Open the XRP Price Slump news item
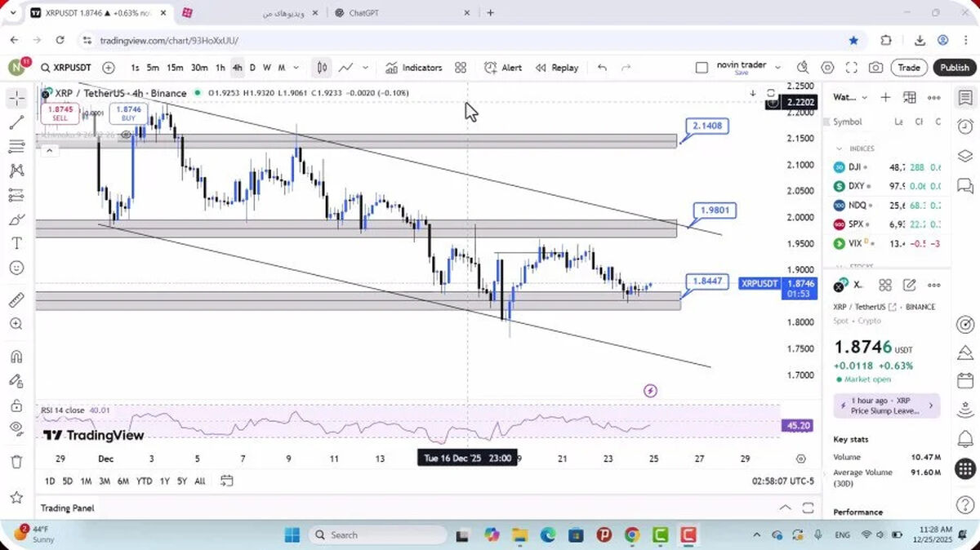The image size is (980, 550). [x=886, y=406]
